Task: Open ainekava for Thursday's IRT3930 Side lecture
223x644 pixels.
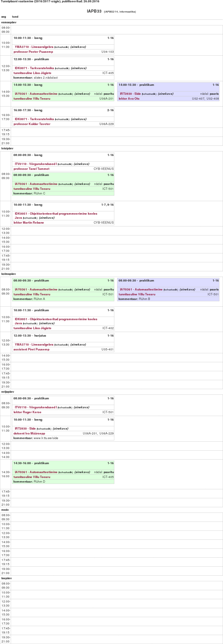Action: point(61,429)
